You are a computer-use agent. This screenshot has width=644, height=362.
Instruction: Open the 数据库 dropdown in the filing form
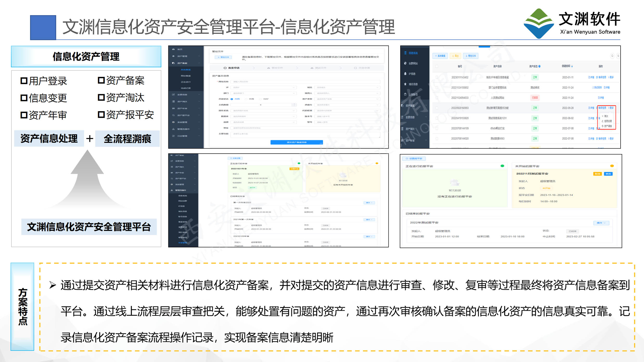point(264,116)
